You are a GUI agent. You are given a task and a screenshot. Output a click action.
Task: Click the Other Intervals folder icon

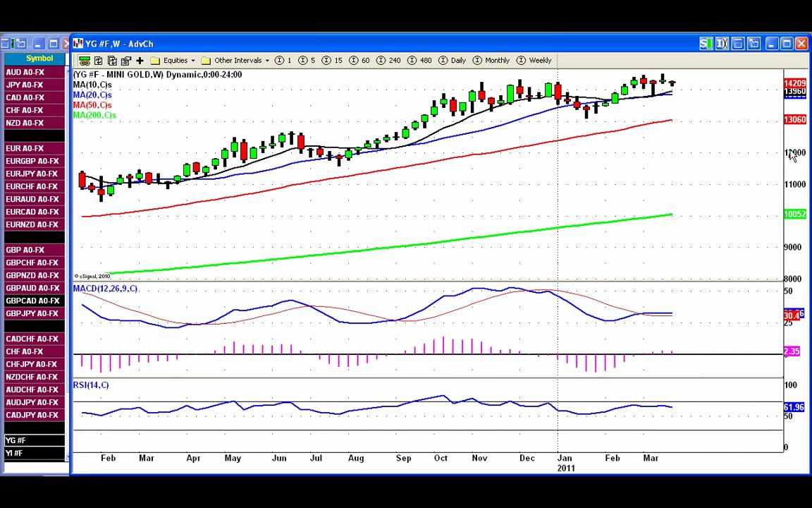coord(206,61)
